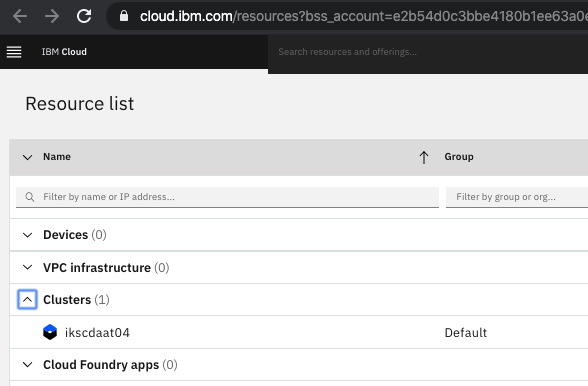588x386 pixels.
Task: Go forward with the browser forward arrow
Action: pyautogui.click(x=52, y=16)
